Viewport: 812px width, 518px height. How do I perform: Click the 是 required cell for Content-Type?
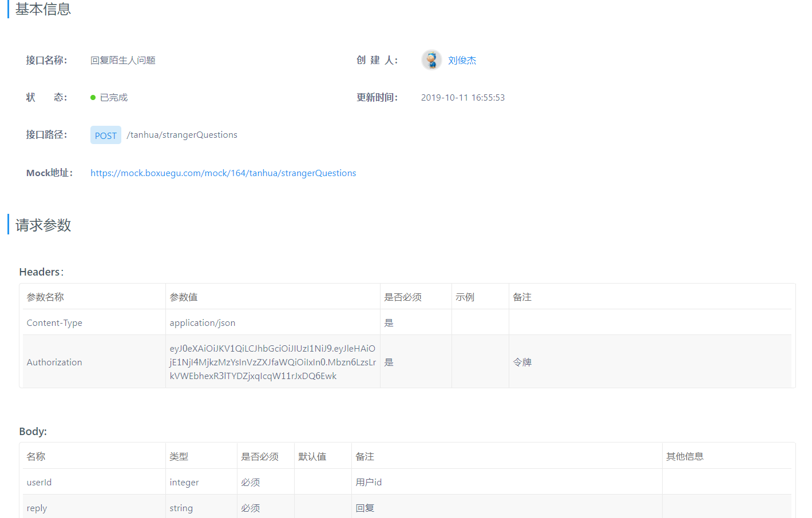[x=416, y=322]
